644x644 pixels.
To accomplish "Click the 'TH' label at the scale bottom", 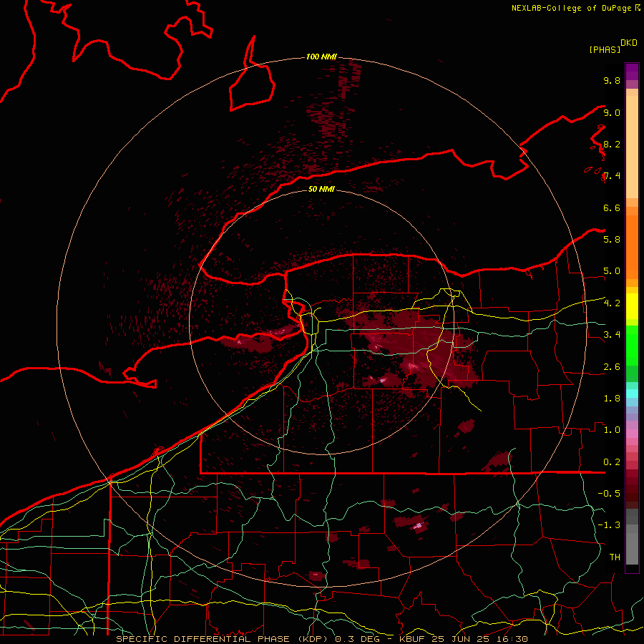I will 615,557.
